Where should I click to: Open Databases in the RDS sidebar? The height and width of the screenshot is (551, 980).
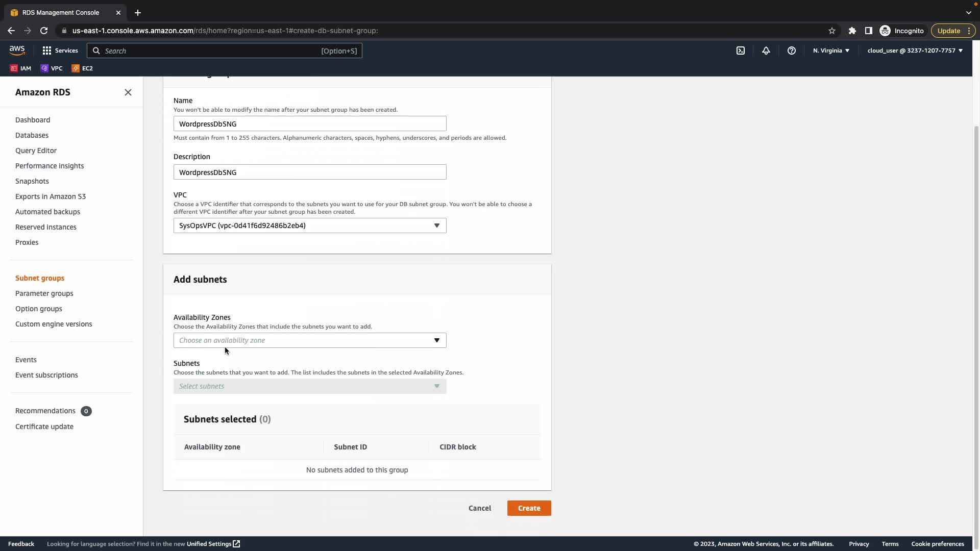32,135
